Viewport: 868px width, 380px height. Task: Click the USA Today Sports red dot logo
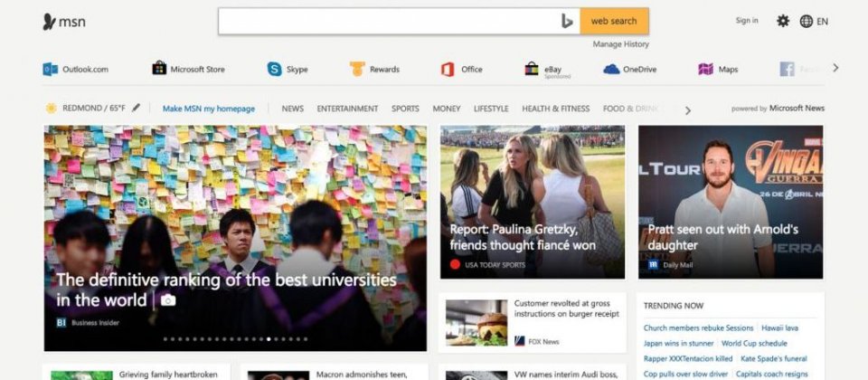(x=455, y=264)
